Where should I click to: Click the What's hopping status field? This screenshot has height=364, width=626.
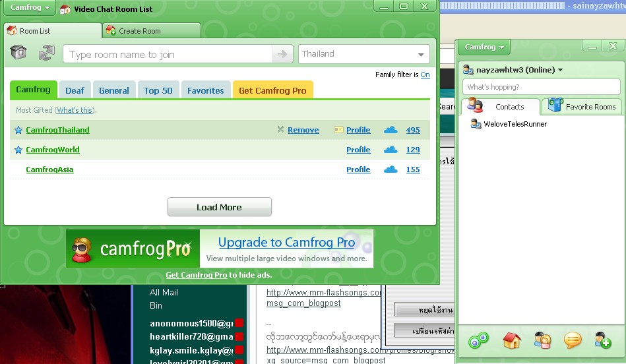[541, 87]
